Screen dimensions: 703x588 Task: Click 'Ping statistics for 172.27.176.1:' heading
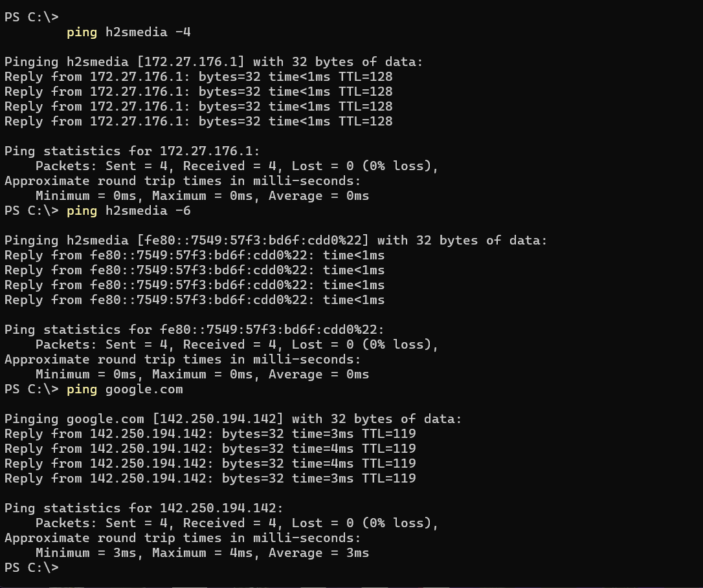pos(132,151)
